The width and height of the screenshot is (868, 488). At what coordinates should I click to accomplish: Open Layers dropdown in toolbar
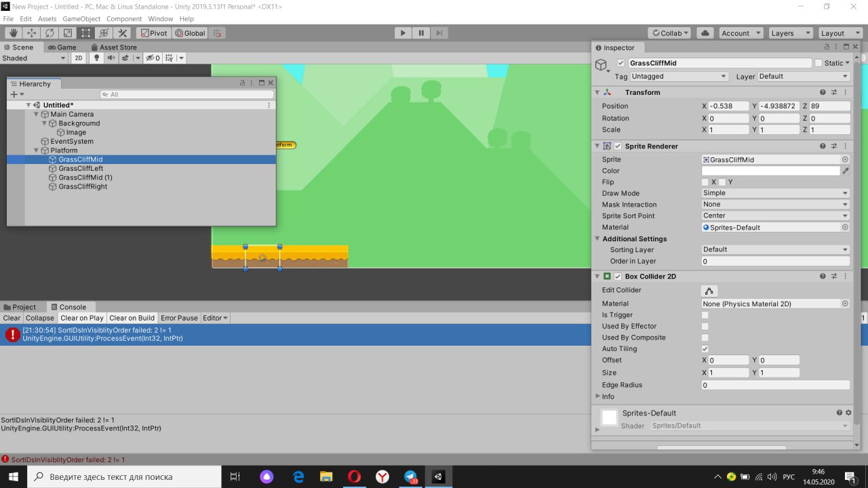[x=791, y=33]
